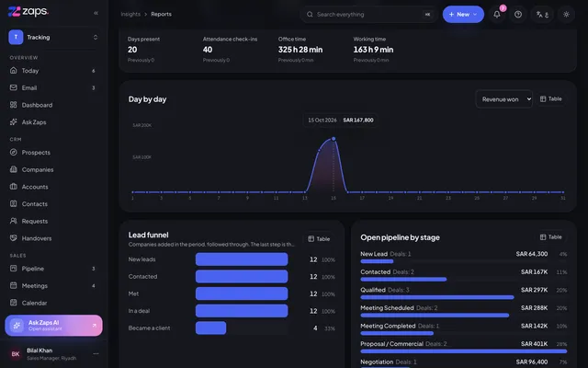Click the 15 Oct data point on chart
This screenshot has height=368, width=588.
(334, 139)
